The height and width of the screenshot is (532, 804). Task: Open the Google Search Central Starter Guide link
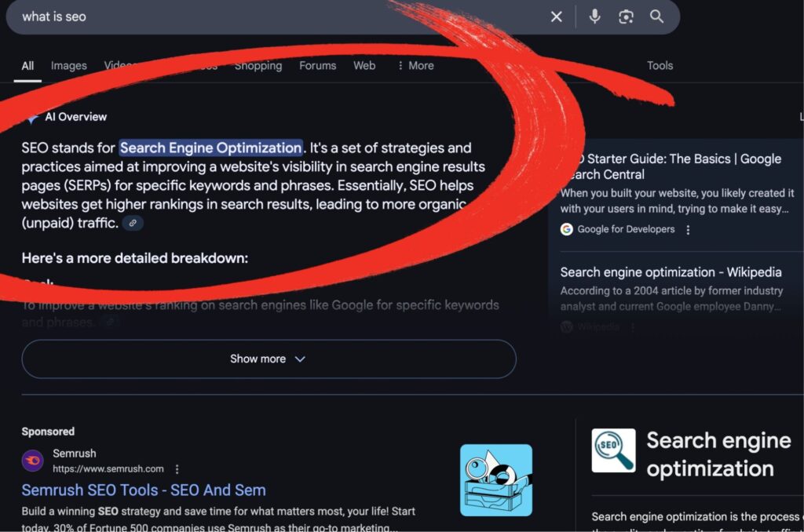676,166
